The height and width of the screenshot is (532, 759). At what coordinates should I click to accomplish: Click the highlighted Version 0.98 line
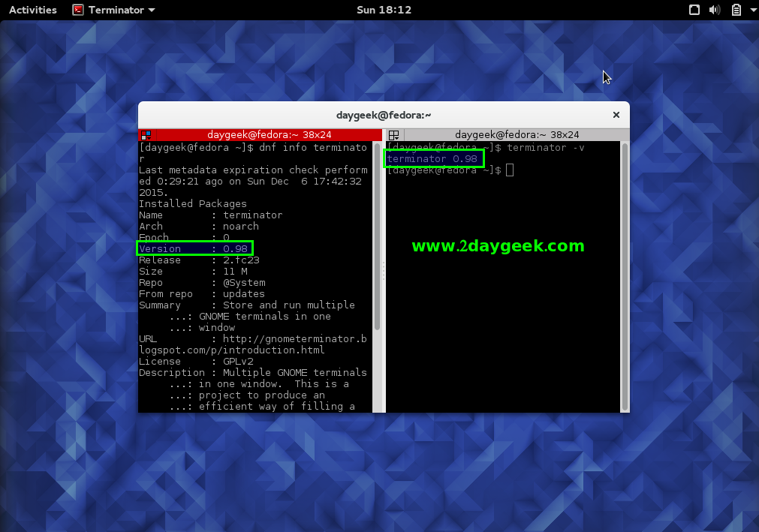pos(195,248)
